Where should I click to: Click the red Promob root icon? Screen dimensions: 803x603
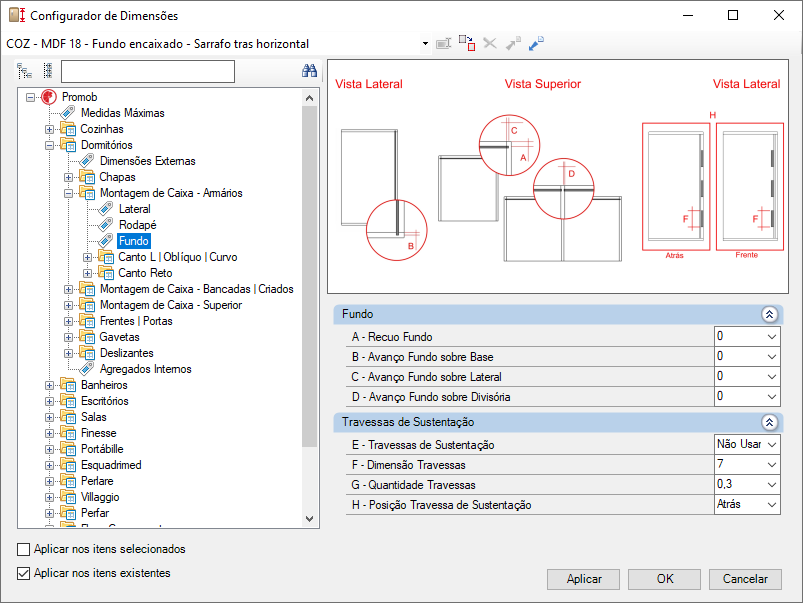(49, 97)
